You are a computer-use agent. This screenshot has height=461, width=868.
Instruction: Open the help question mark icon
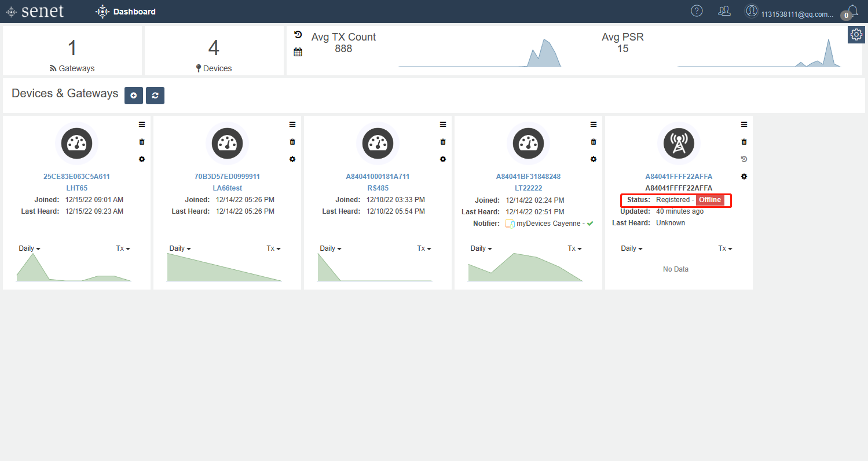tap(697, 10)
